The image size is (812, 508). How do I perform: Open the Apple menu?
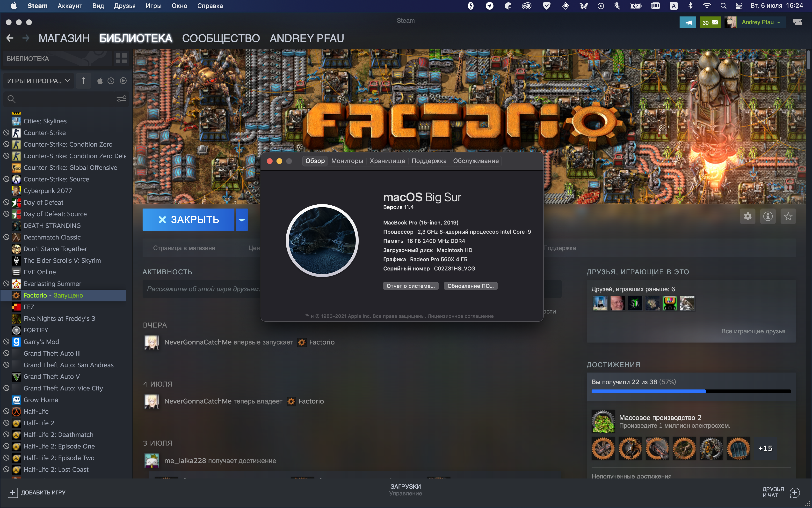point(14,6)
